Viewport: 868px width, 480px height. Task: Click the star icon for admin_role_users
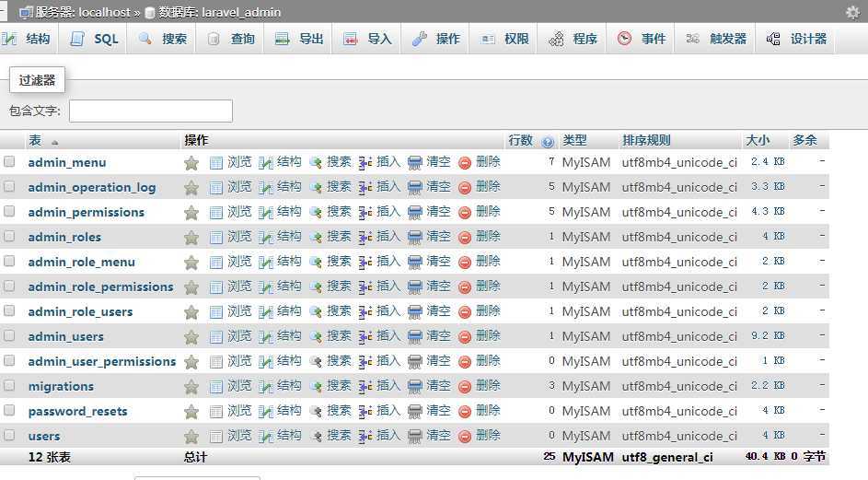coord(191,312)
